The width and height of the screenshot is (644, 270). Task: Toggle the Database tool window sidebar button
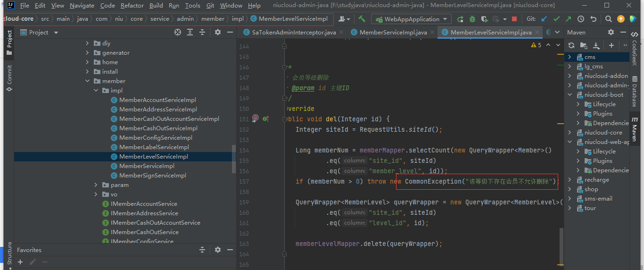635,92
